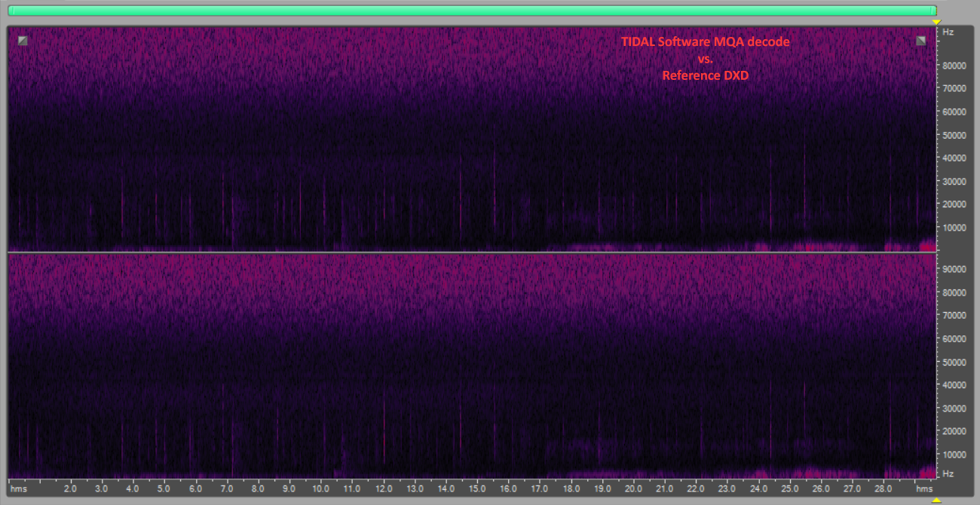Click 70000 on the lower channel frequency scale
This screenshot has width=980, height=505.
955,315
